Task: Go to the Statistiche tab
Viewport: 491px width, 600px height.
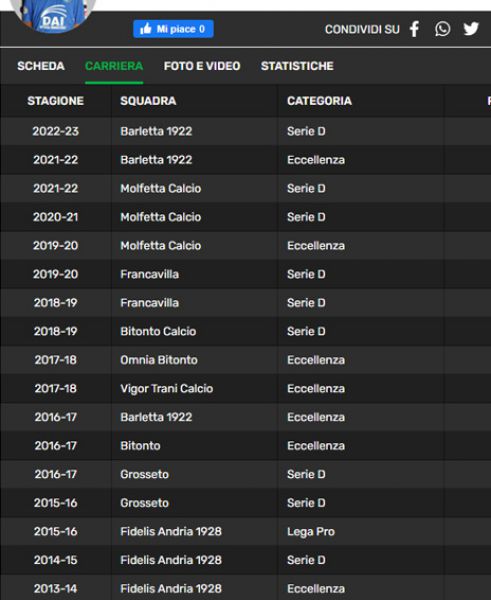Action: click(297, 66)
